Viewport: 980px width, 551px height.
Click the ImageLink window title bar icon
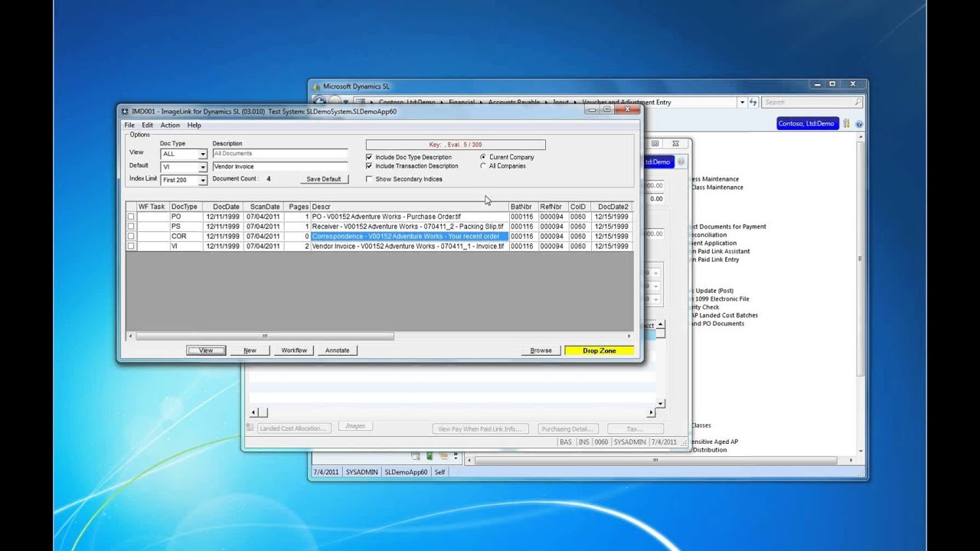[125, 112]
